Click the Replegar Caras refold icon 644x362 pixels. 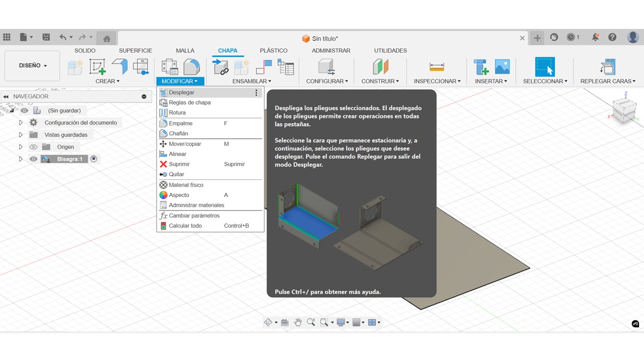point(608,67)
